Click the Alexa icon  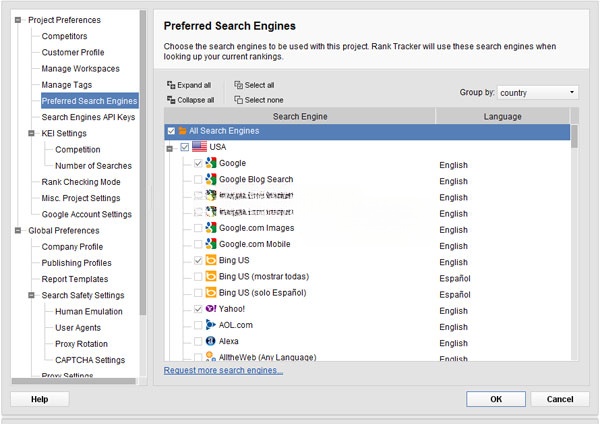(x=210, y=341)
